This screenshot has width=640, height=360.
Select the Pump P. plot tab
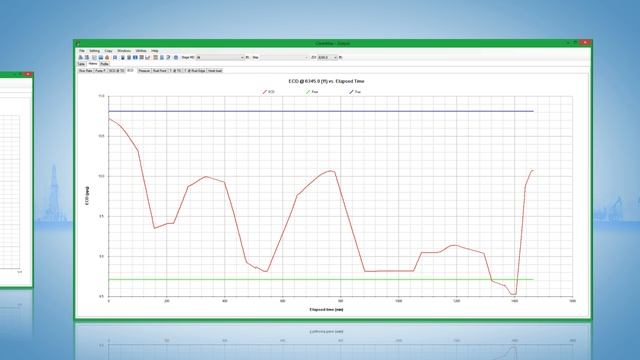(x=100, y=71)
